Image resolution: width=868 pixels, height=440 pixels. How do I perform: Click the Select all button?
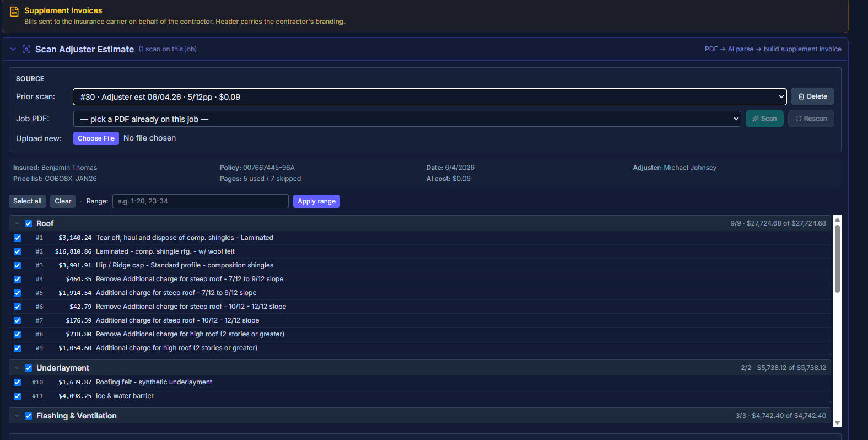click(27, 201)
